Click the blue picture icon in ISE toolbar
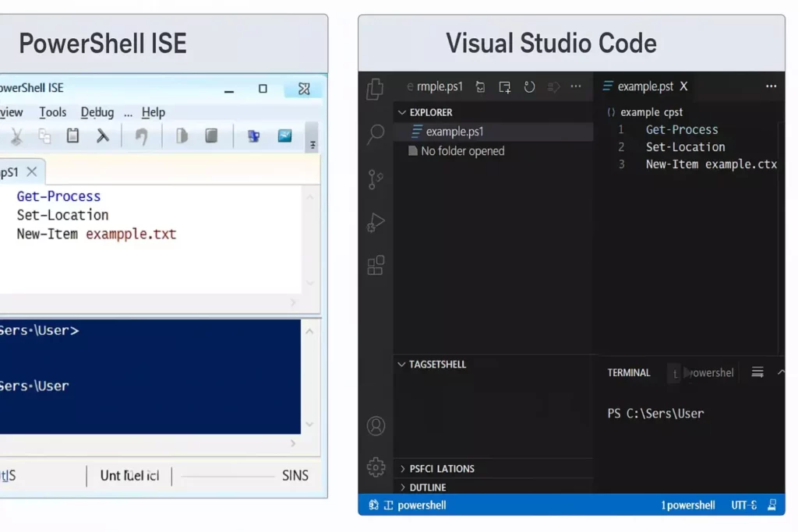The image size is (798, 532). click(x=284, y=136)
